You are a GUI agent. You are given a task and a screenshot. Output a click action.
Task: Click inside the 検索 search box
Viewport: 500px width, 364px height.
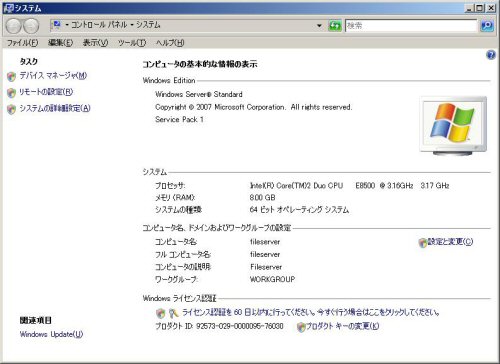click(411, 26)
